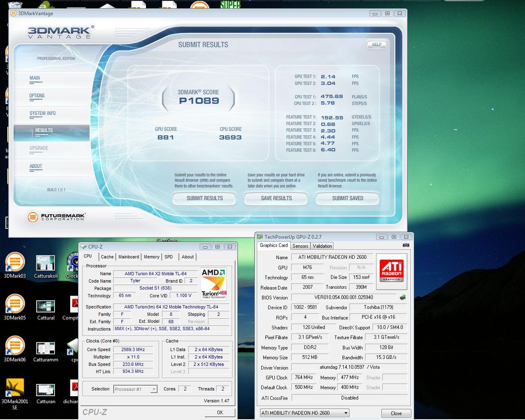Click the SAVE RESULTS button
The width and height of the screenshot is (525, 420).
276,198
